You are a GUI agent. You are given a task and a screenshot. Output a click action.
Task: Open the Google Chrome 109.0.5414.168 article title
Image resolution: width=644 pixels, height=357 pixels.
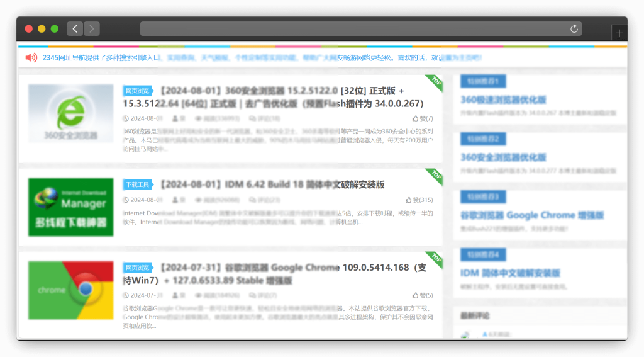pyautogui.click(x=275, y=274)
